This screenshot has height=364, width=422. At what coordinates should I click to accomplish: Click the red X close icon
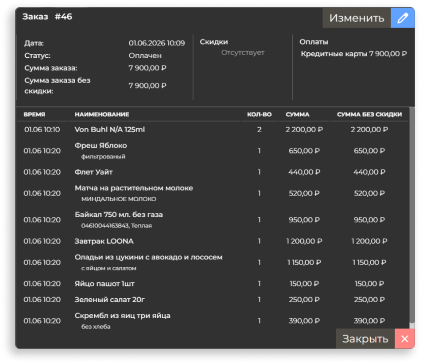tap(405, 339)
